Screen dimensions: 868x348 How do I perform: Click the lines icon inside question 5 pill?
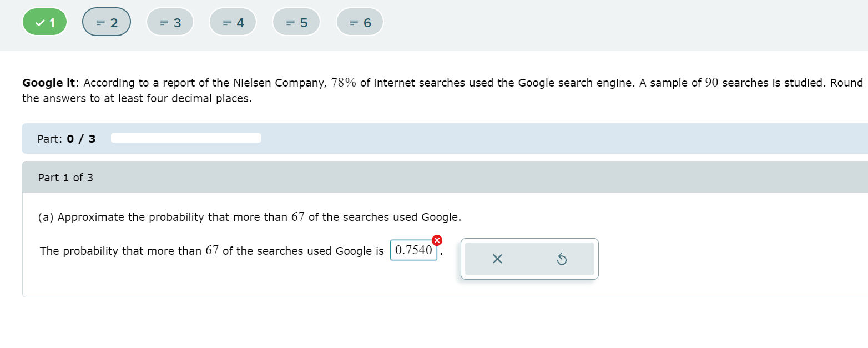coord(290,22)
